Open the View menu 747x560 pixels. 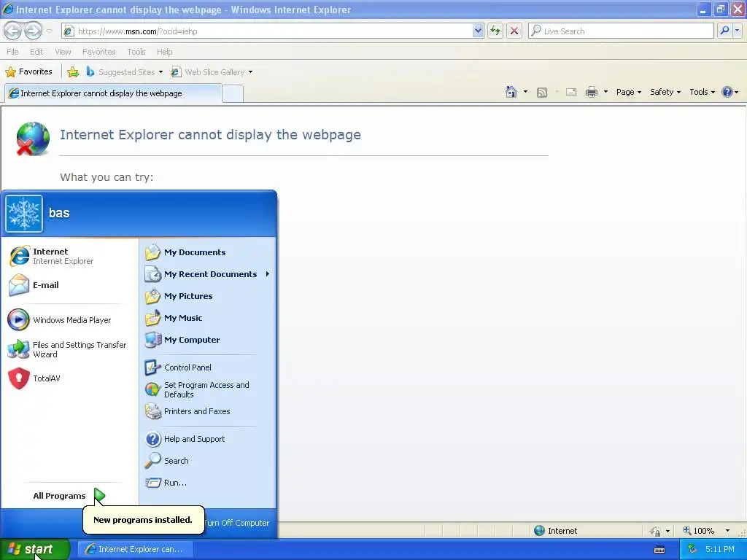click(x=63, y=52)
